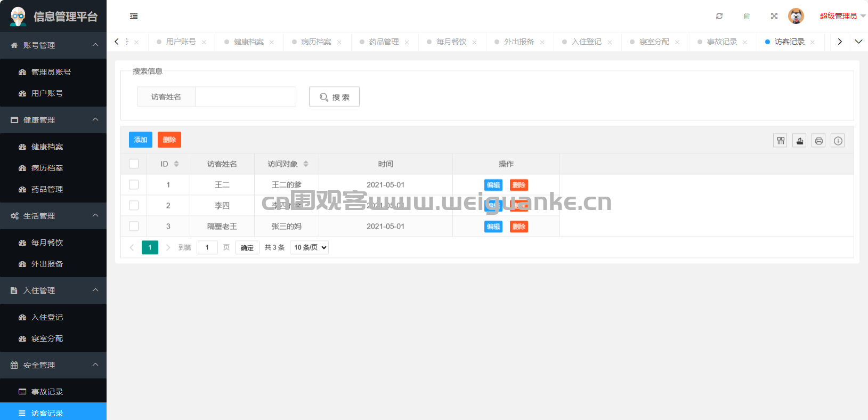Open the tab operations dropdown chevron

click(x=858, y=42)
